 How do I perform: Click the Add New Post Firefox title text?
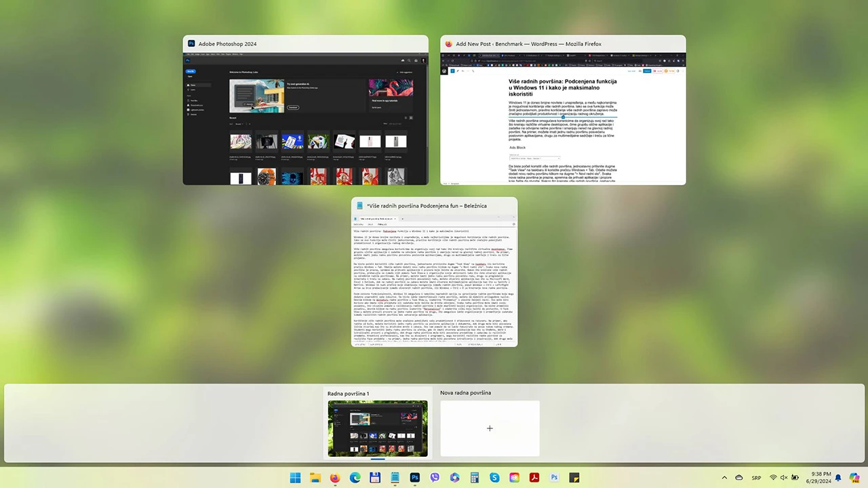[x=529, y=44]
